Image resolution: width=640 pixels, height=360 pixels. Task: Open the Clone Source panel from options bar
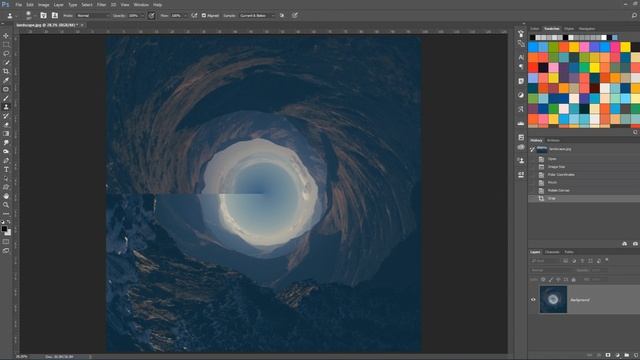tap(55, 16)
